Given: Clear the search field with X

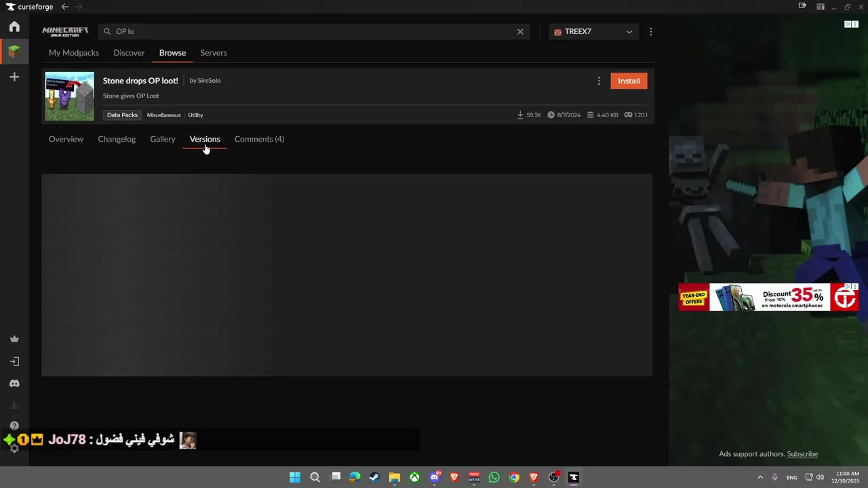Looking at the screenshot, I should 520,31.
